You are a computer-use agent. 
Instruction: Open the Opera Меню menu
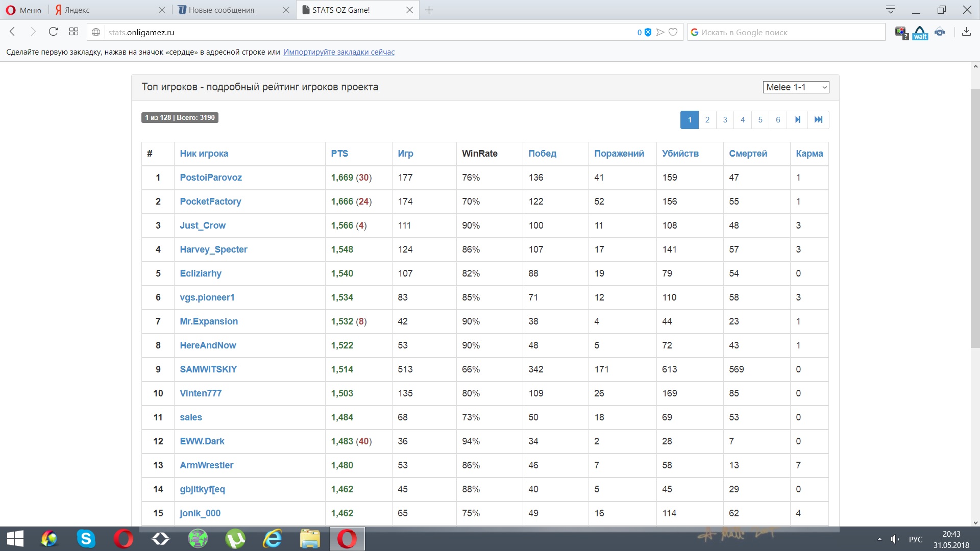click(x=23, y=10)
